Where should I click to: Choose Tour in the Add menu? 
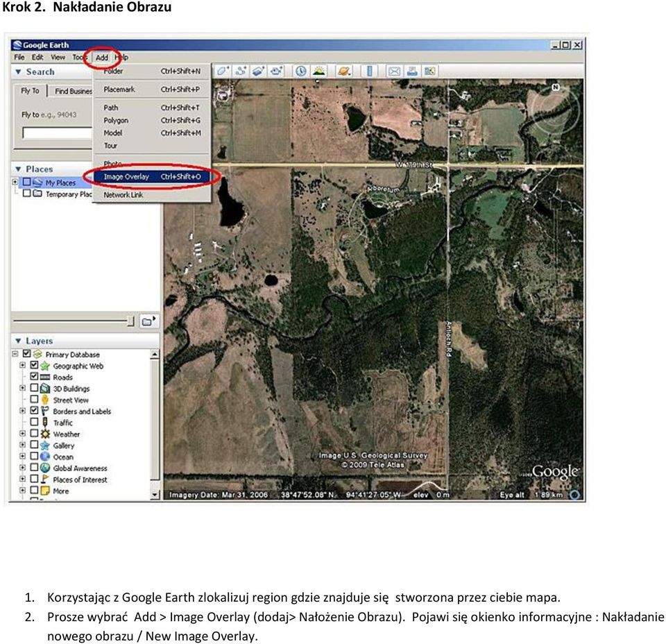(152, 146)
